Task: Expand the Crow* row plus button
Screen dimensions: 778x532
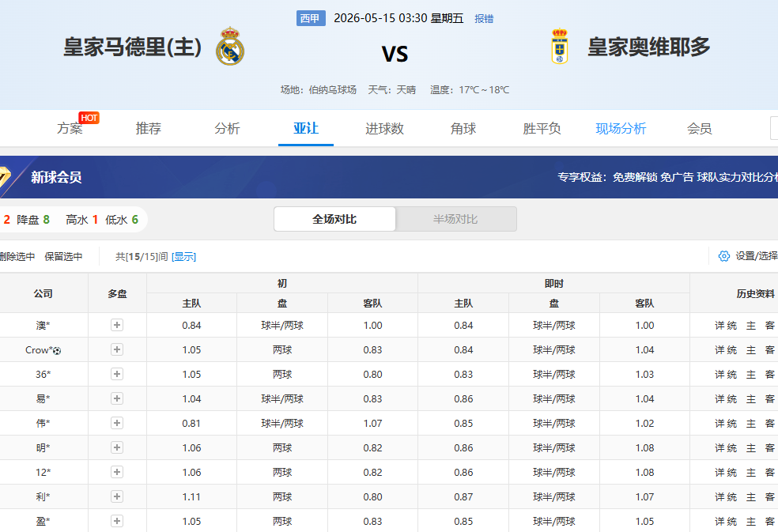Action: (117, 349)
